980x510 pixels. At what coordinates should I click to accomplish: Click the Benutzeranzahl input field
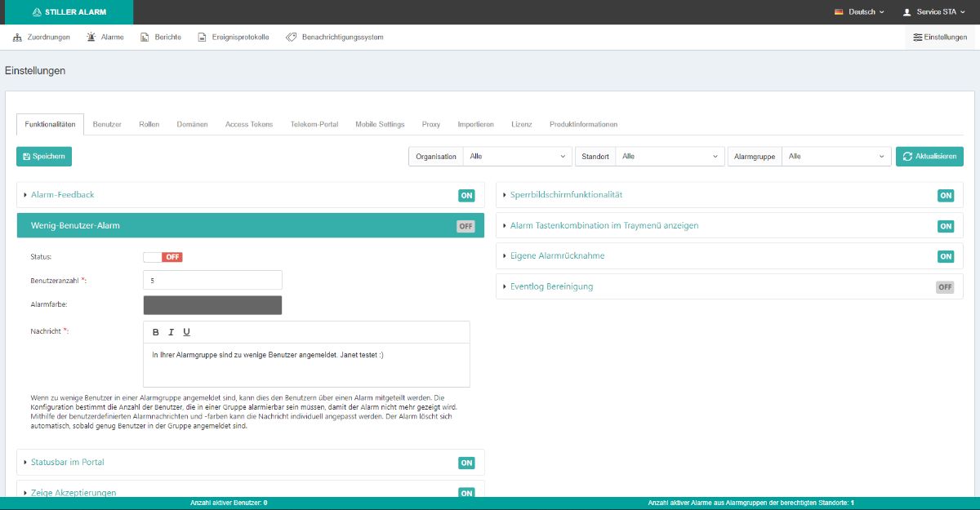(x=212, y=280)
